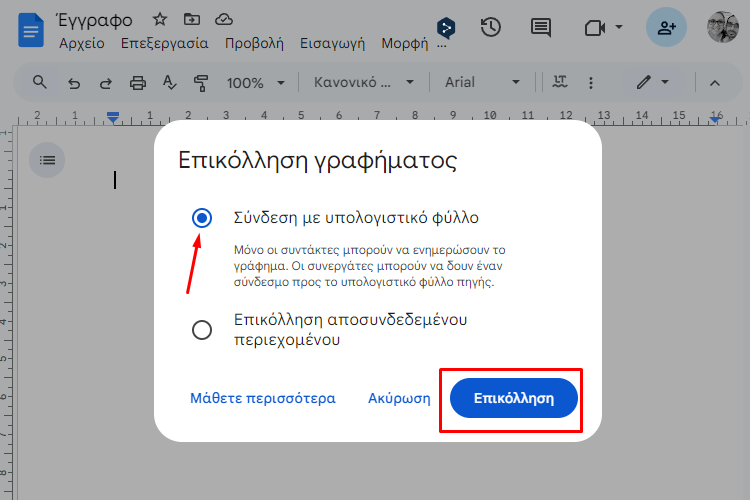Run spelling and grammar check

click(169, 83)
